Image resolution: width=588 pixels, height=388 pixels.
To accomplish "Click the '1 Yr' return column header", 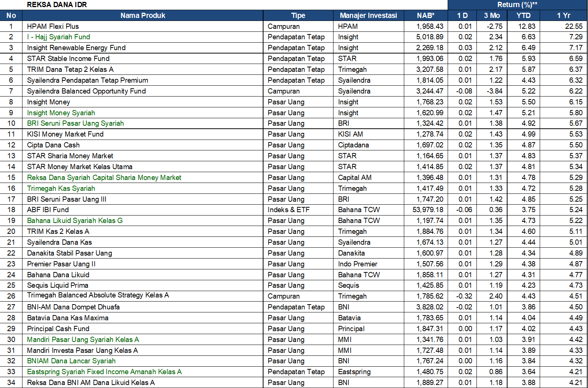I will pyautogui.click(x=563, y=15).
